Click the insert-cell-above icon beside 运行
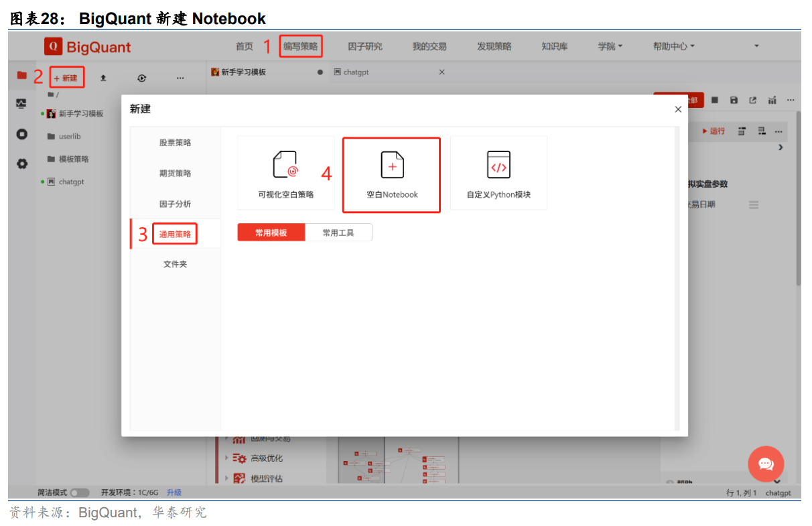This screenshot has width=812, height=526. tap(742, 131)
